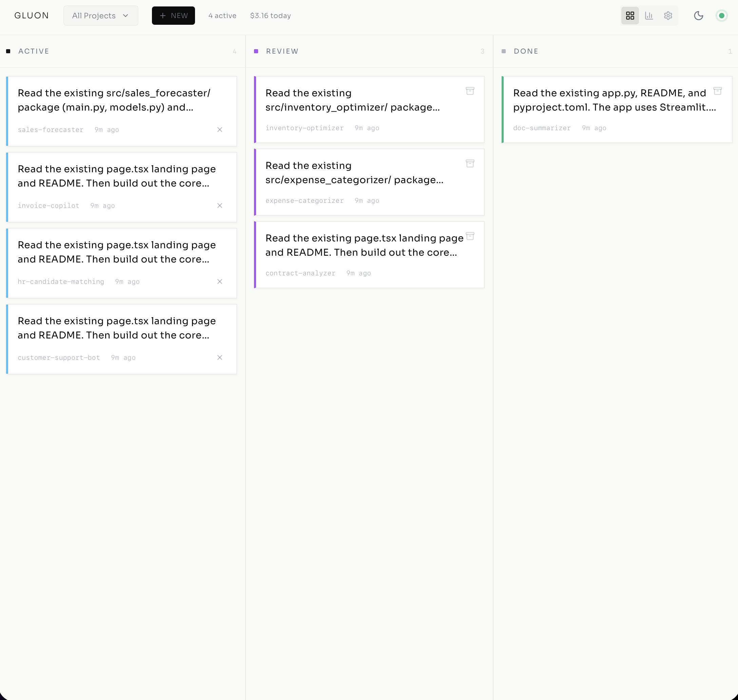
Task: Archive the inventory-optimizer review card
Action: (x=470, y=91)
